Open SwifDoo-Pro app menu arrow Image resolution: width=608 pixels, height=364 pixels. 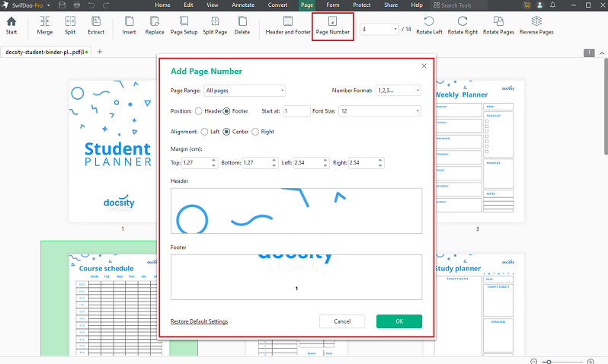tap(49, 5)
